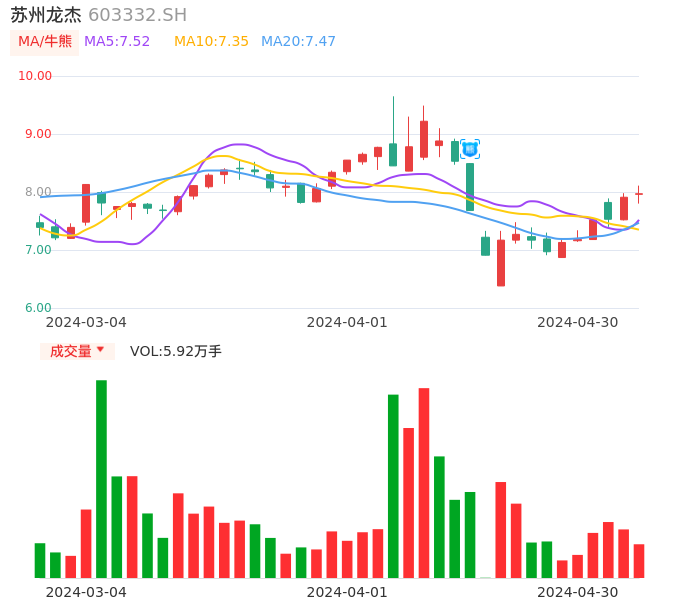Screen dimensions: 686x606
Task: Open the 成交量 indicator dropdown
Action: point(77,351)
